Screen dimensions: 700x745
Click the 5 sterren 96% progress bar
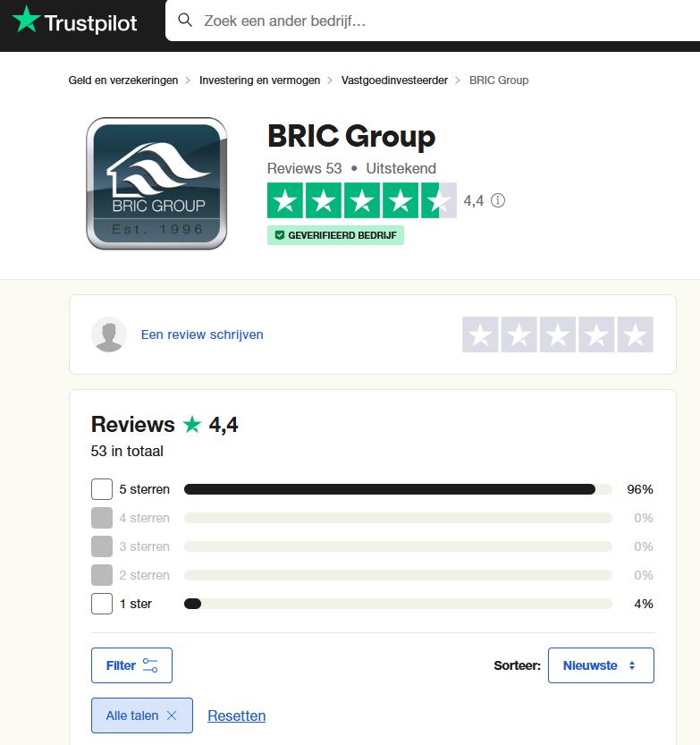click(x=398, y=489)
